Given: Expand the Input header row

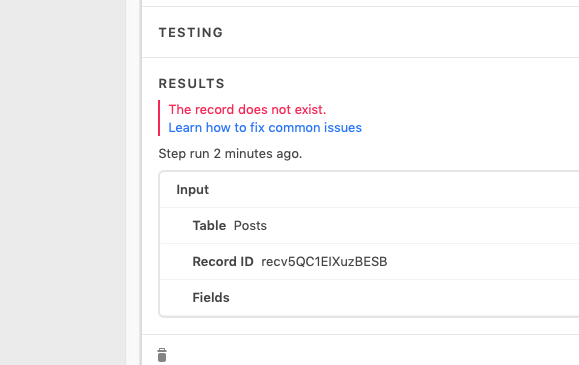Looking at the screenshot, I should [x=369, y=190].
